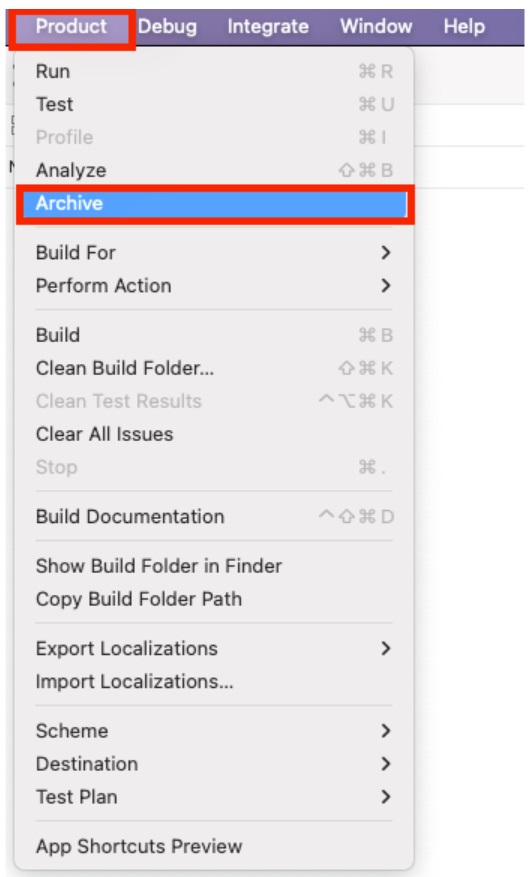This screenshot has height=877, width=530.
Task: Choose Copy Build Folder Path
Action: [215, 599]
